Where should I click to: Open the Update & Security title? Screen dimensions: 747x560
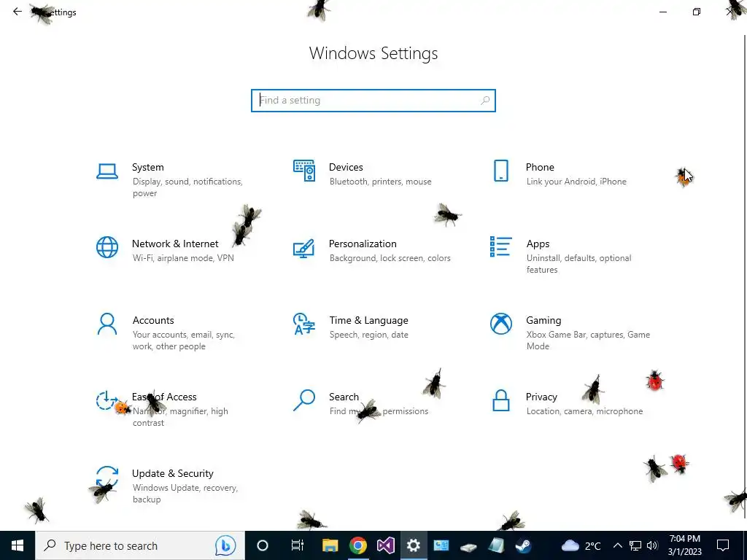click(172, 473)
